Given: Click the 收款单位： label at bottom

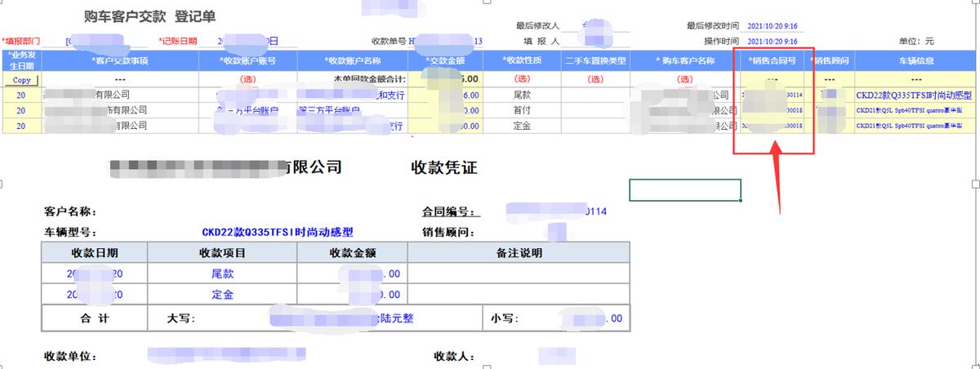Looking at the screenshot, I should point(71,357).
